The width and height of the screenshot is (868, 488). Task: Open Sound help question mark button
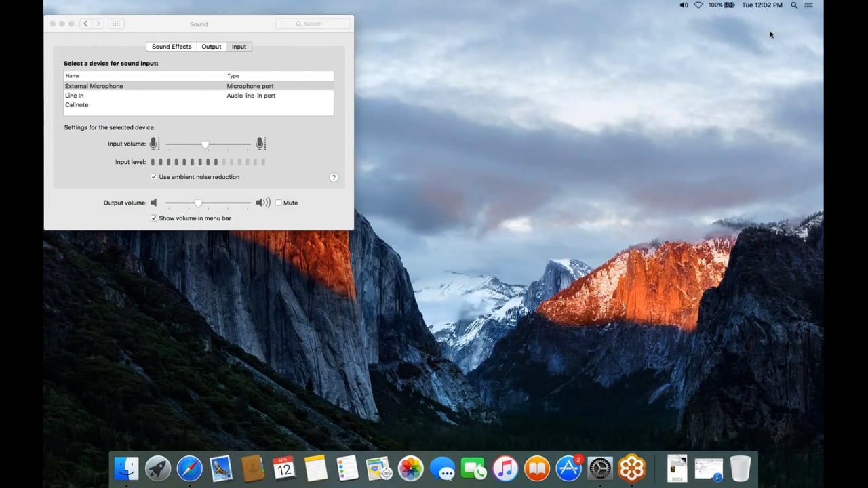(x=334, y=177)
